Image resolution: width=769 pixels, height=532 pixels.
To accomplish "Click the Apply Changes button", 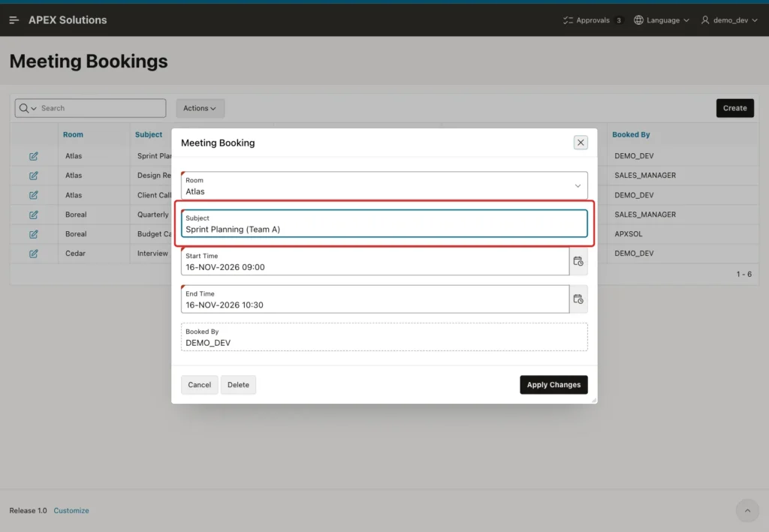I will point(553,384).
